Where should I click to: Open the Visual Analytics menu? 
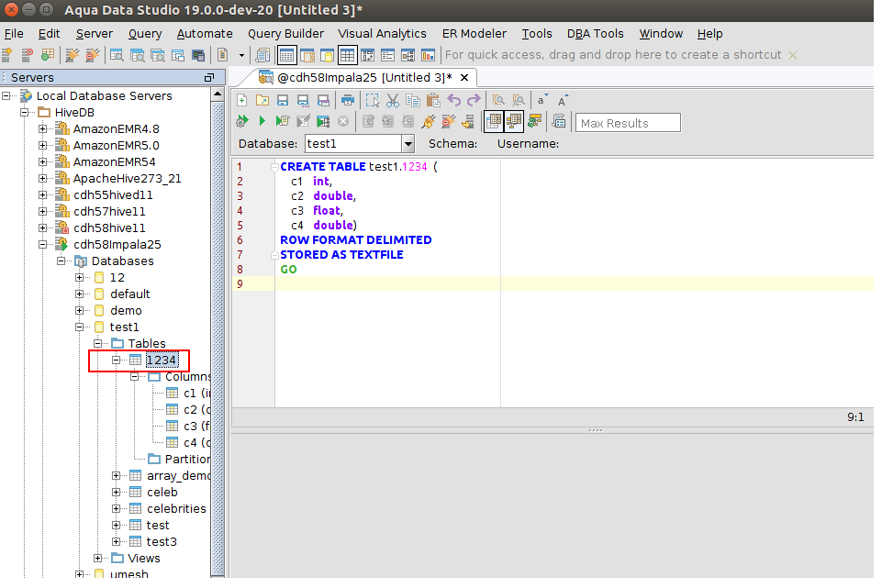[382, 34]
